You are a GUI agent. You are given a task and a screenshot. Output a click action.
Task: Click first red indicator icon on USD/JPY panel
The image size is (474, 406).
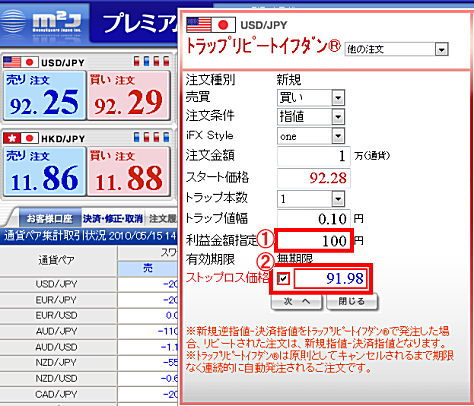(136, 61)
